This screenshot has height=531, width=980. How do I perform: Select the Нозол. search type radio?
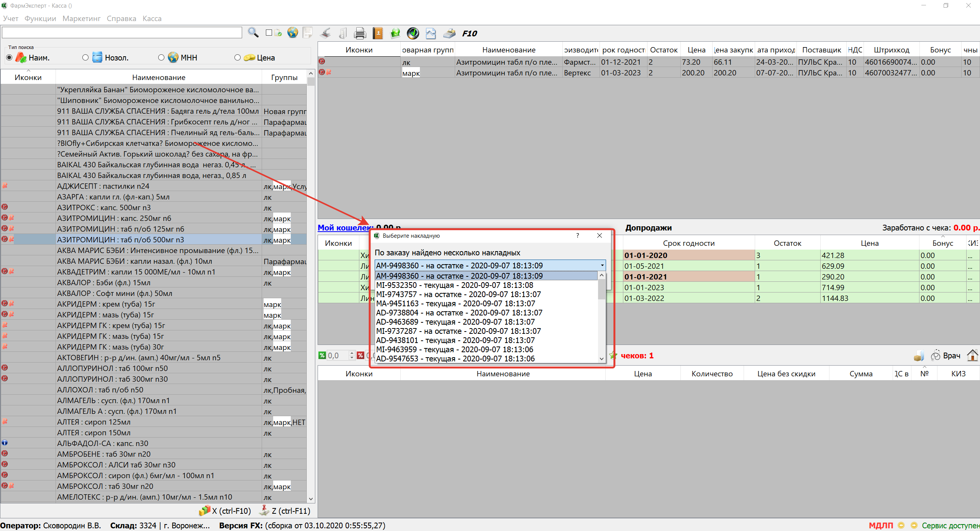click(85, 57)
